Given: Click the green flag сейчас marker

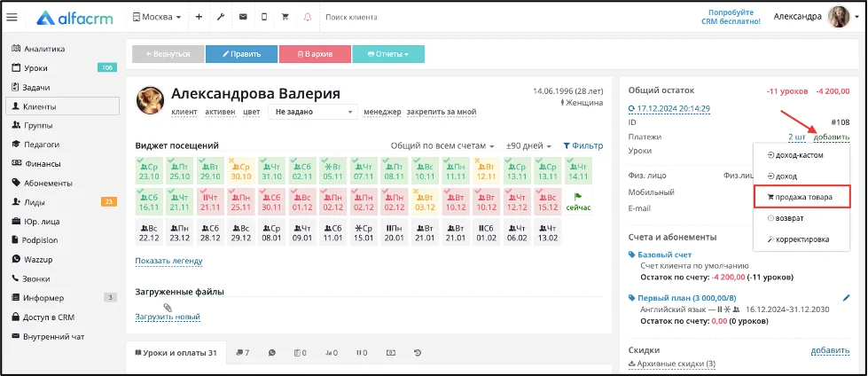Looking at the screenshot, I should [x=578, y=201].
